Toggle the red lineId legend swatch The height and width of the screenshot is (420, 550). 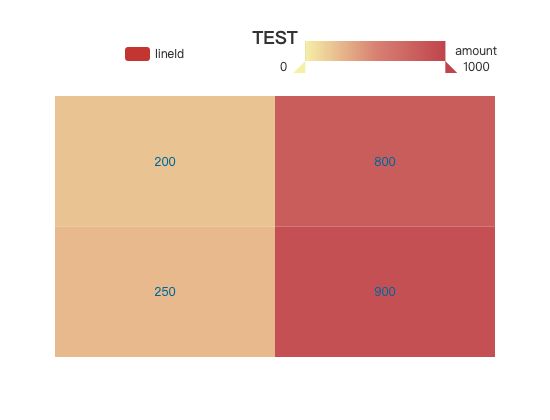click(x=138, y=54)
